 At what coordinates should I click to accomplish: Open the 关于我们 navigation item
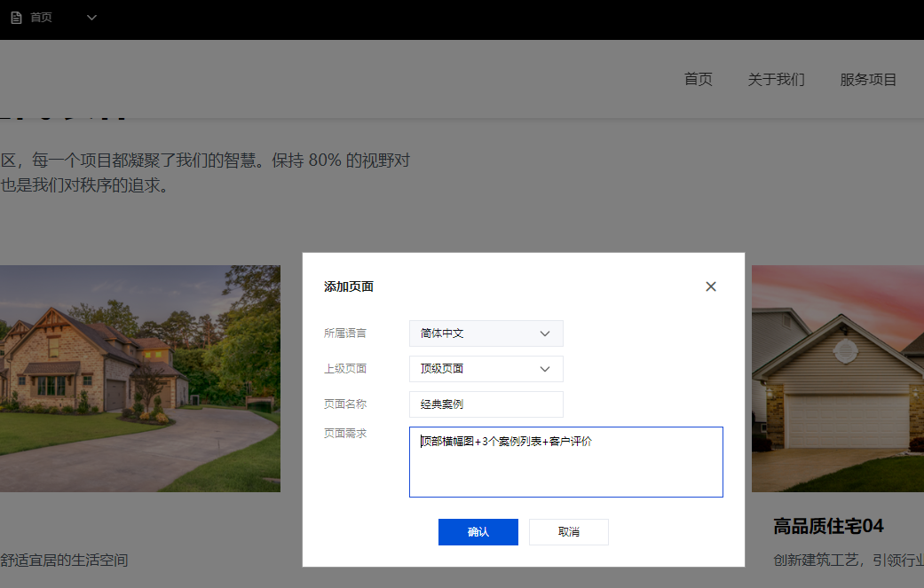click(776, 79)
